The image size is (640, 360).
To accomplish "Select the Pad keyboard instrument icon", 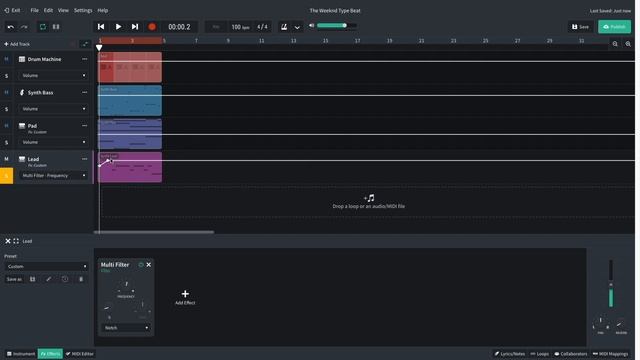I will click(x=22, y=126).
